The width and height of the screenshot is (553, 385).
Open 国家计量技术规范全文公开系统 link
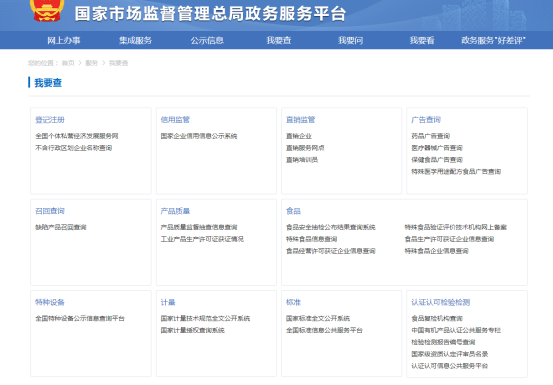[x=205, y=318]
